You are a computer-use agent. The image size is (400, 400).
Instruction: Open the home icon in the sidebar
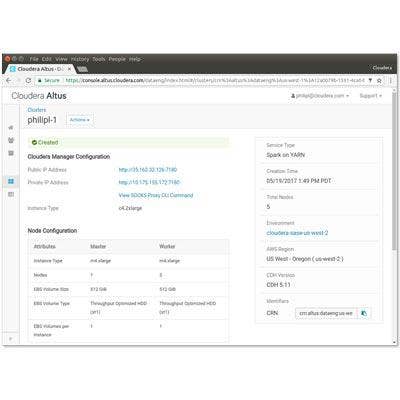[x=11, y=128]
